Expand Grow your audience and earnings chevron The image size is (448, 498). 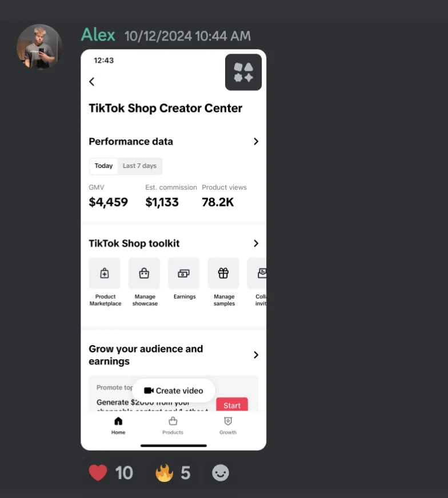pos(256,355)
